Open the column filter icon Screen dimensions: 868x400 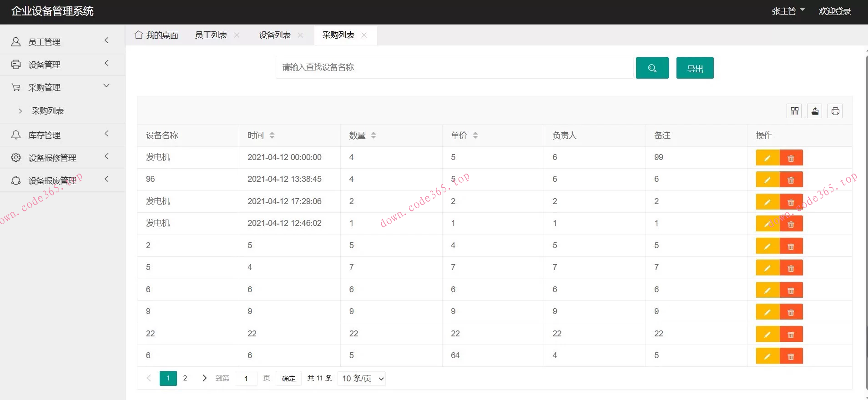point(795,111)
